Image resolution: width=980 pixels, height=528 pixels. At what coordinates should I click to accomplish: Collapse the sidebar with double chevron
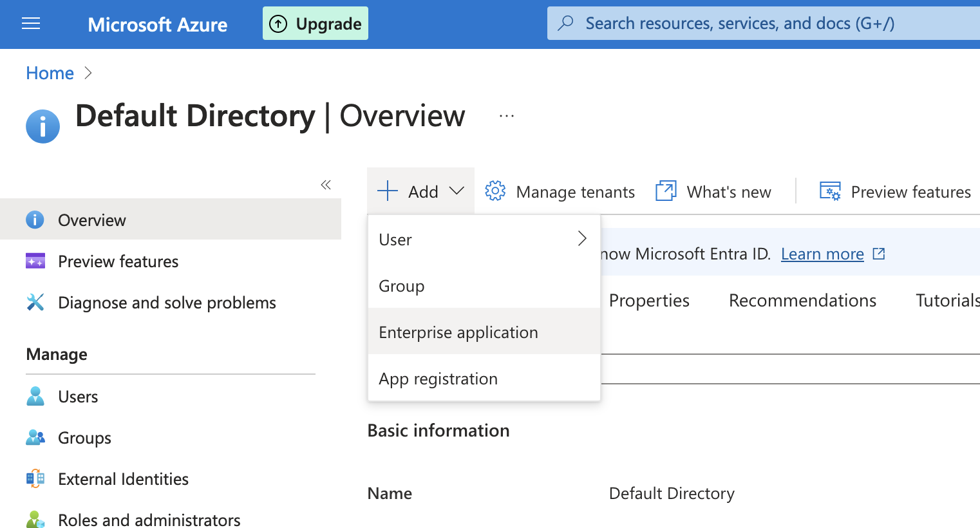pyautogui.click(x=326, y=185)
